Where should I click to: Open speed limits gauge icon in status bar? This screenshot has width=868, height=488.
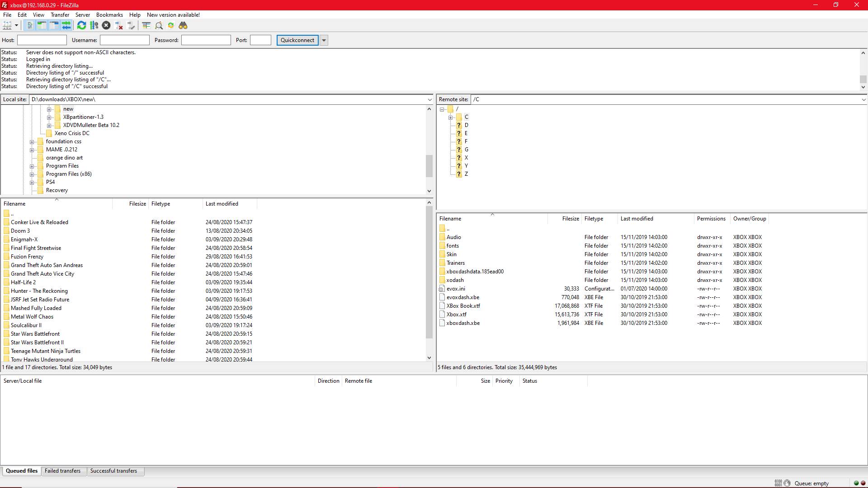coord(787,483)
